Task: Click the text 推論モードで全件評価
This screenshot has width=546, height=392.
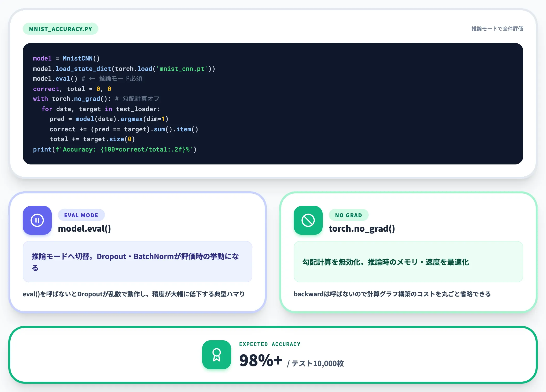Action: tap(497, 29)
